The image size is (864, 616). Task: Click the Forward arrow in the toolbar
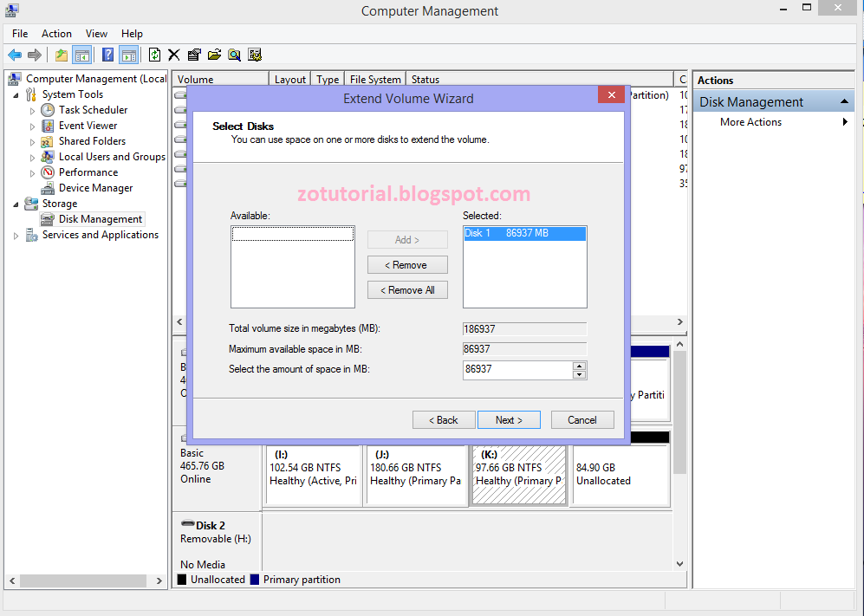point(35,54)
